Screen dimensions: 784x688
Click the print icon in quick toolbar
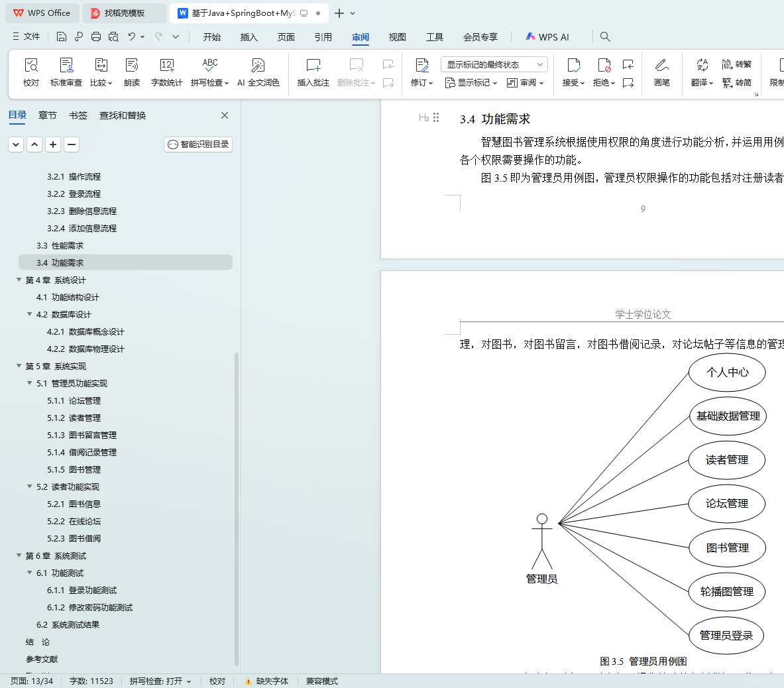[x=96, y=36]
